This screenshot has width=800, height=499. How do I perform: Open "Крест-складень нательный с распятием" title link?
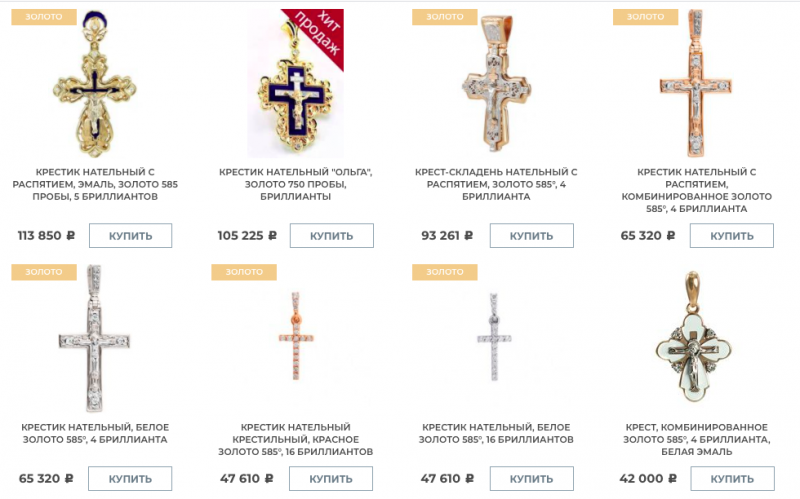(496, 184)
